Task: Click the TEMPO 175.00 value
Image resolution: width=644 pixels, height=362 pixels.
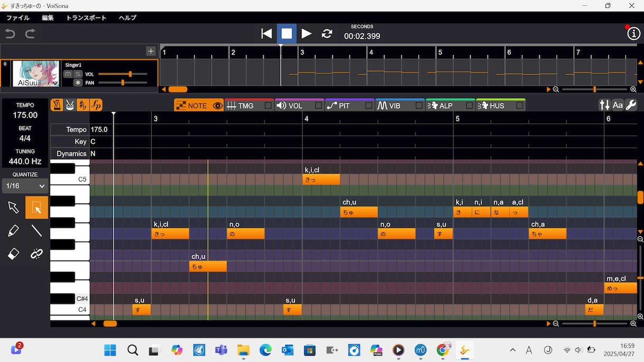Action: [x=25, y=115]
